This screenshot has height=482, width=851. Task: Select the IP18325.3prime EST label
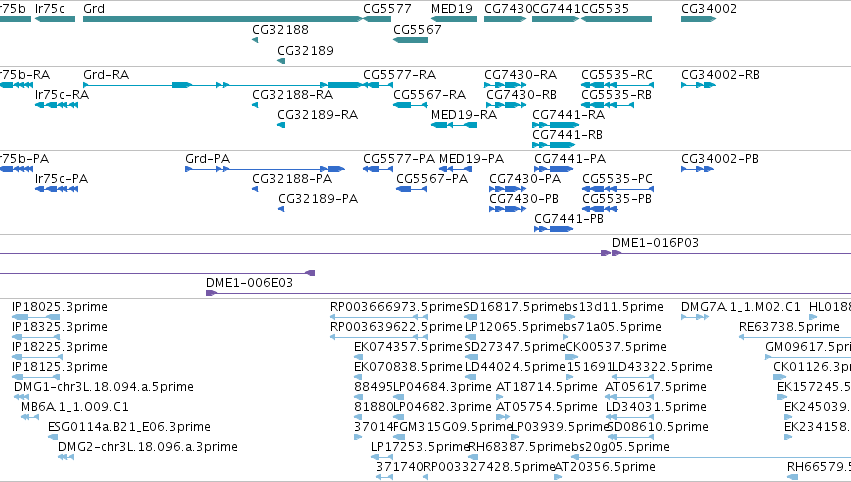pyautogui.click(x=60, y=327)
